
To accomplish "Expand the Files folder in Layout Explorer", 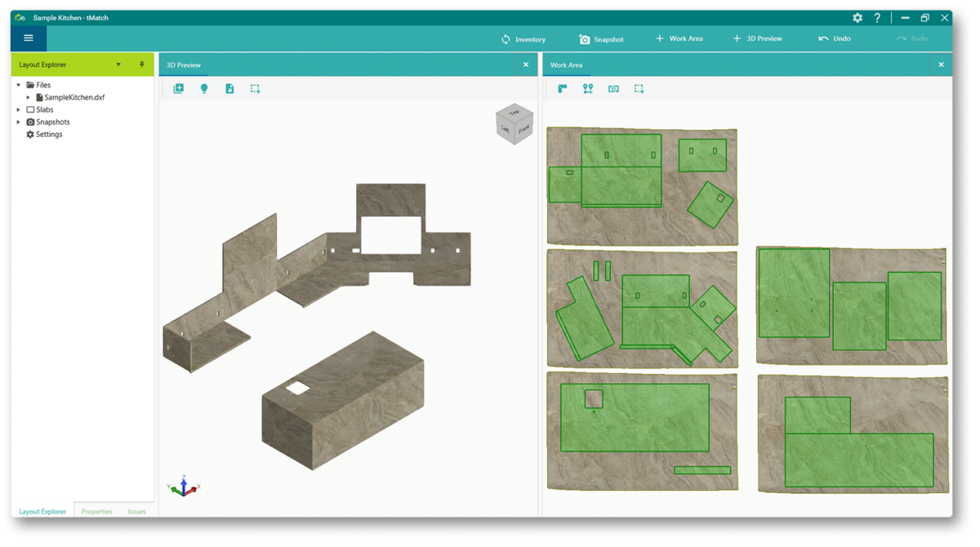I will pyautogui.click(x=18, y=84).
